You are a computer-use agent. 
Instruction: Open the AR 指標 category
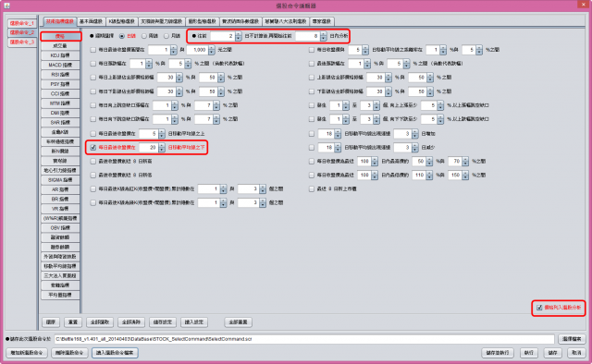point(60,189)
